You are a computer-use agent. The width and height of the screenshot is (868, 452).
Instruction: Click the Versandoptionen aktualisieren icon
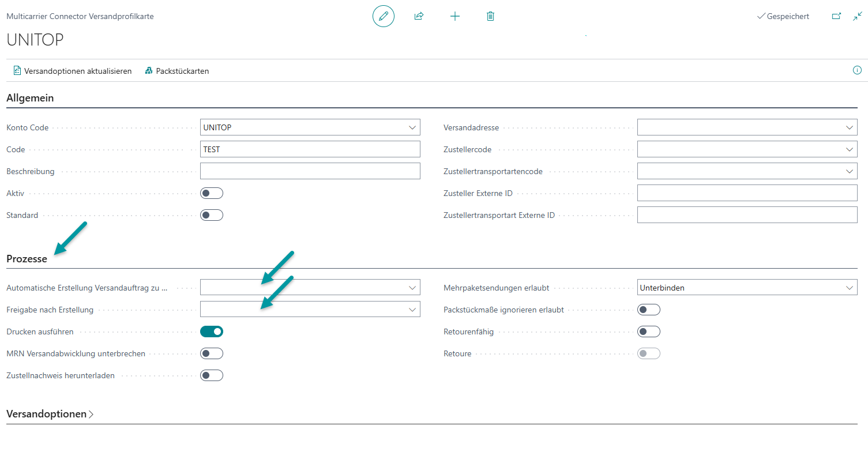tap(17, 71)
